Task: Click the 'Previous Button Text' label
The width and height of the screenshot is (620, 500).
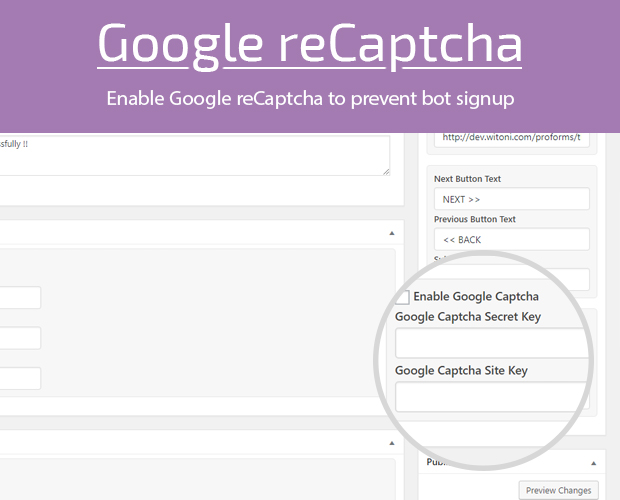Action: [x=475, y=219]
